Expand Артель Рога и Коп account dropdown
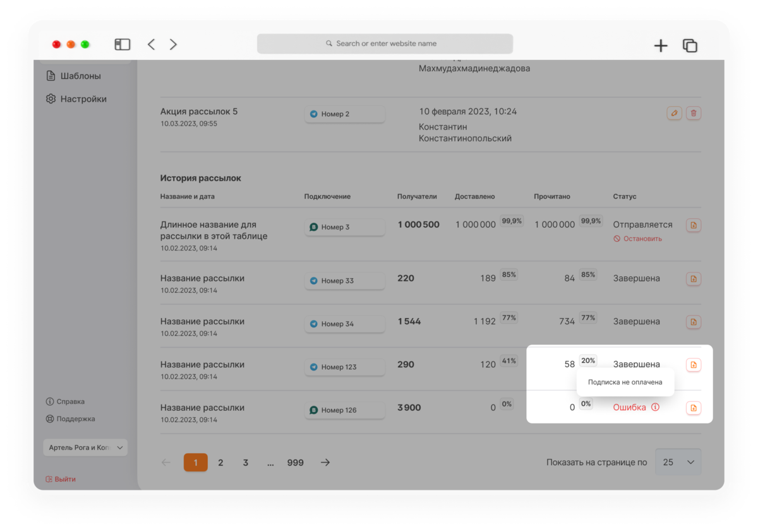Viewport: 758px width, 532px height. (85, 447)
